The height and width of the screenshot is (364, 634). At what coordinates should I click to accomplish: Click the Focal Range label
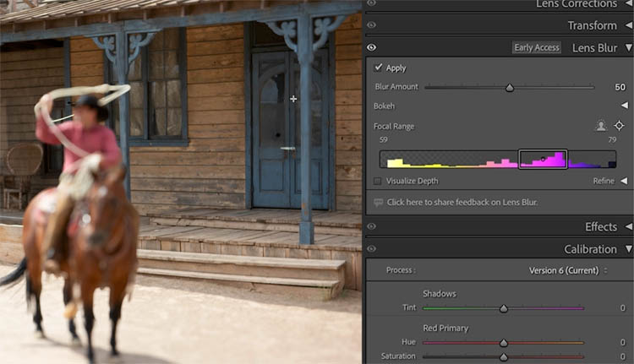[394, 127]
